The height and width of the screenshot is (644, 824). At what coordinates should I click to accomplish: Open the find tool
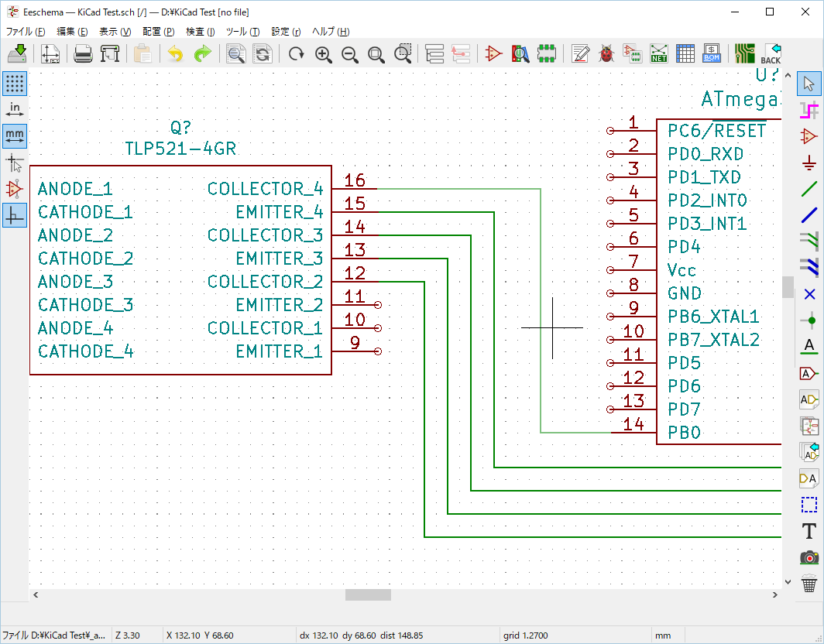235,53
